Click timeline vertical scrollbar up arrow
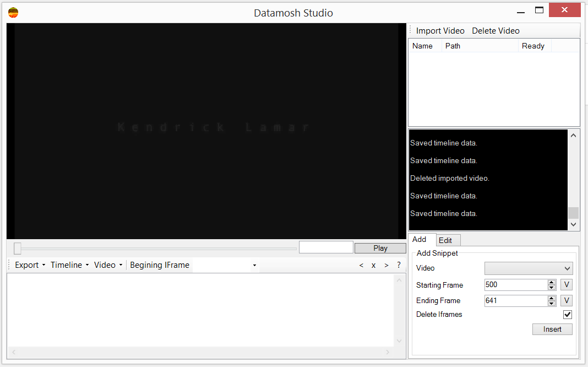Image resolution: width=588 pixels, height=367 pixels. (x=399, y=280)
